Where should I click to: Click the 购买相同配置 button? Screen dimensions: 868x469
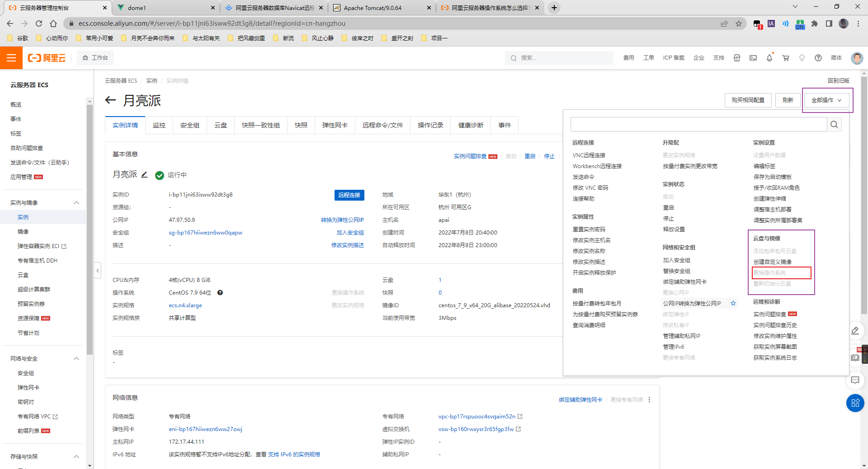pos(748,100)
